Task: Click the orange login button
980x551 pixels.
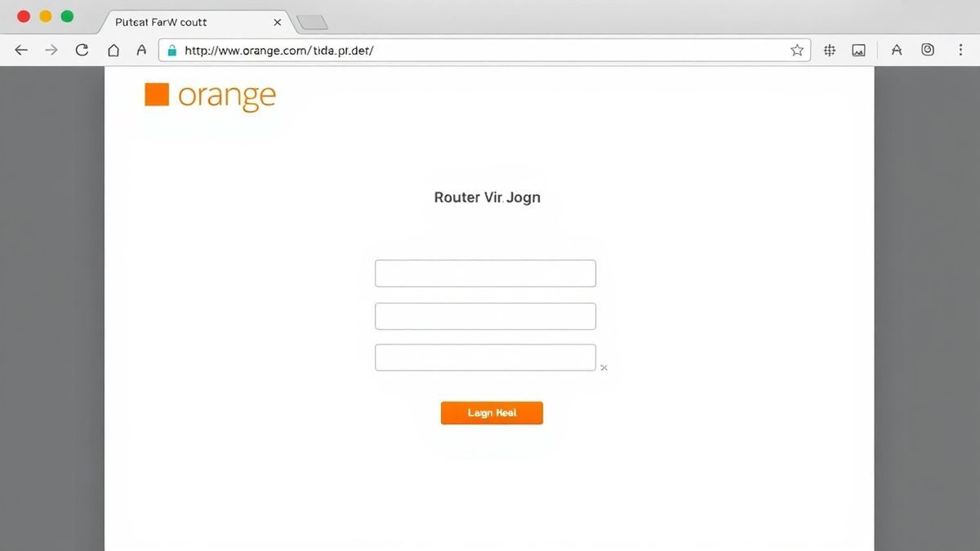Action: [492, 413]
